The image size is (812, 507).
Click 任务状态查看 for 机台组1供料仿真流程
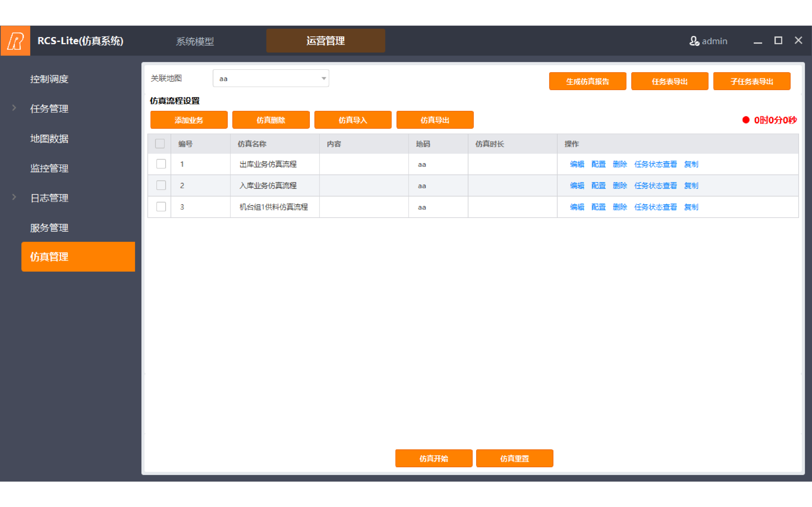point(655,207)
